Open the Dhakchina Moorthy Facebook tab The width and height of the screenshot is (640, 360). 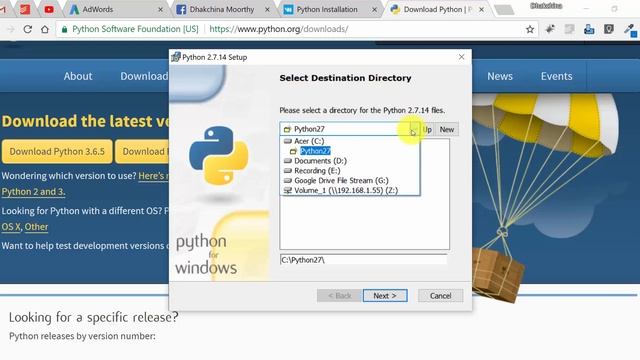click(x=222, y=9)
